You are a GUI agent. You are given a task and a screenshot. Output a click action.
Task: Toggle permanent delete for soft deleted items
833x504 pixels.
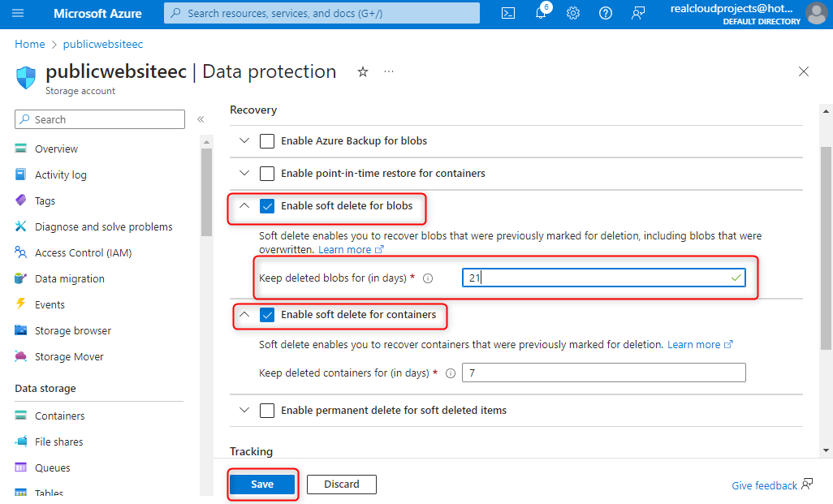click(x=267, y=411)
